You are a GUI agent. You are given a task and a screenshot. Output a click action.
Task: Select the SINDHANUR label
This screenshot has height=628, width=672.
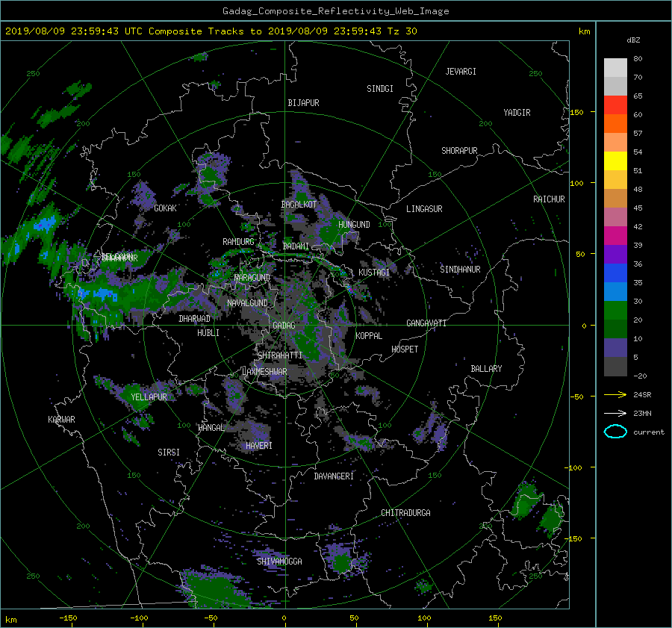coord(460,270)
